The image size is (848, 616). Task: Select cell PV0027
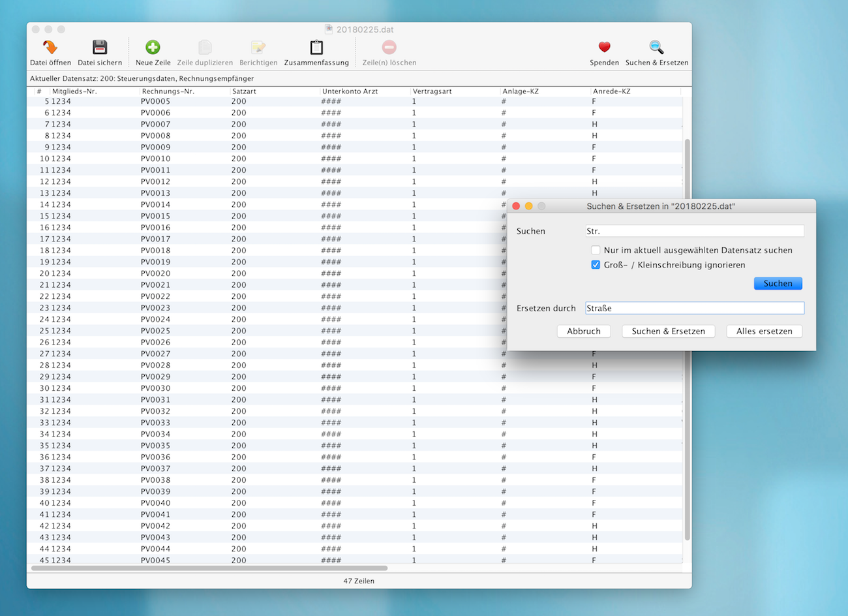155,354
